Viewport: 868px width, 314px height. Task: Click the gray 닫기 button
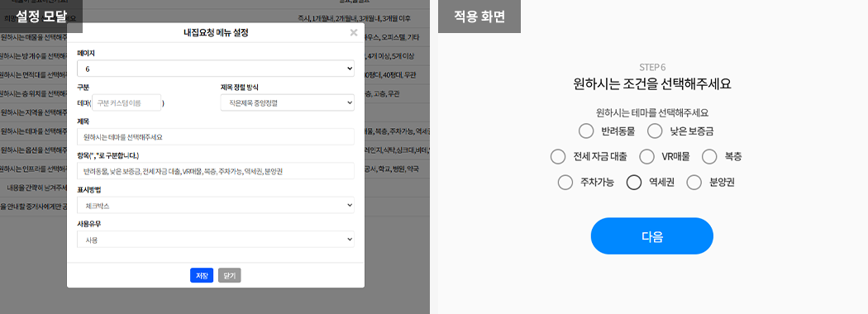click(x=229, y=275)
